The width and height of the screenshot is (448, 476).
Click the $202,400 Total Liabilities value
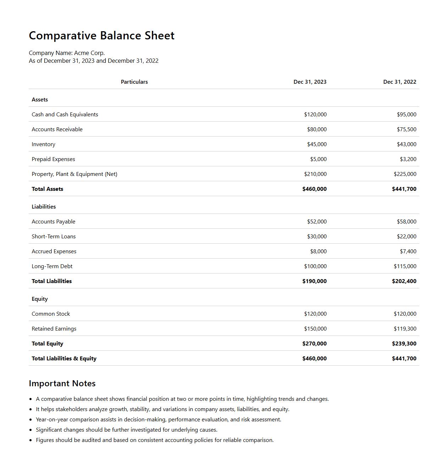404,281
